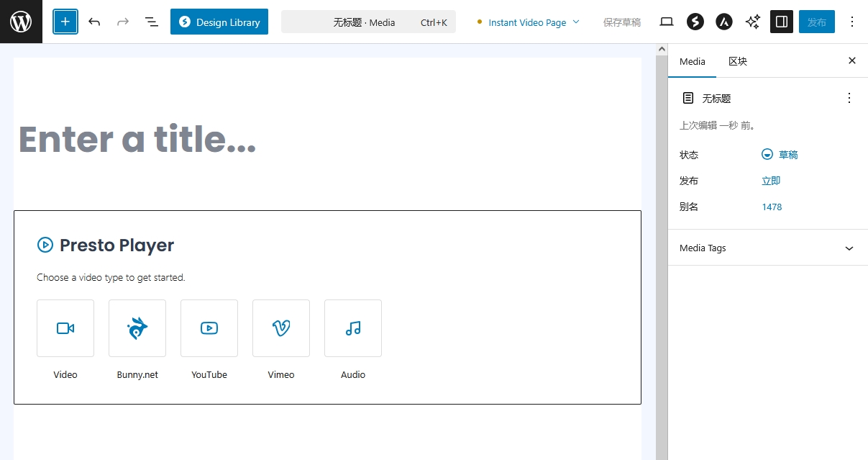Open the WordPress logo menu
The height and width of the screenshot is (460, 868).
[21, 22]
